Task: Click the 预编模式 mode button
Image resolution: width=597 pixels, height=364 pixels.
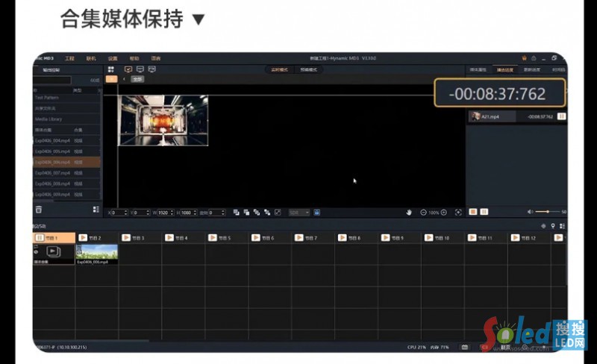Action: 308,69
